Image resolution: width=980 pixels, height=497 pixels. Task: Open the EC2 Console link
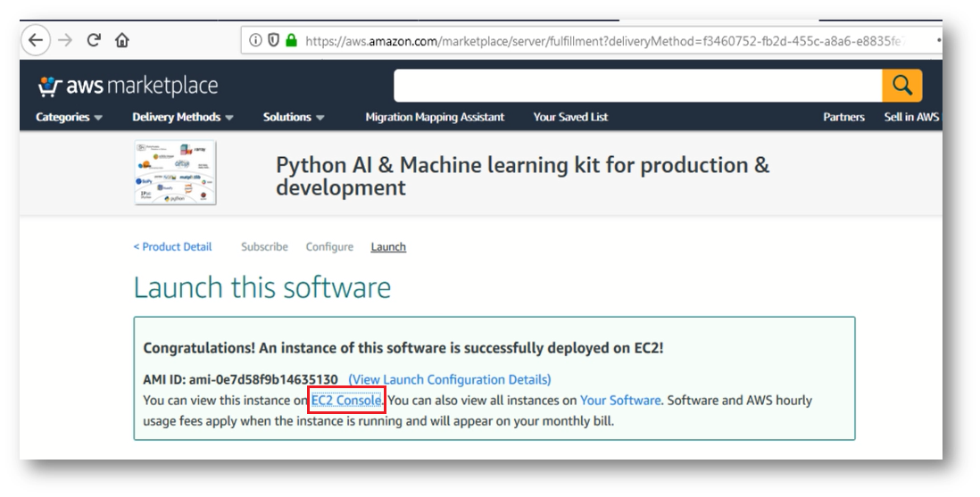[346, 400]
